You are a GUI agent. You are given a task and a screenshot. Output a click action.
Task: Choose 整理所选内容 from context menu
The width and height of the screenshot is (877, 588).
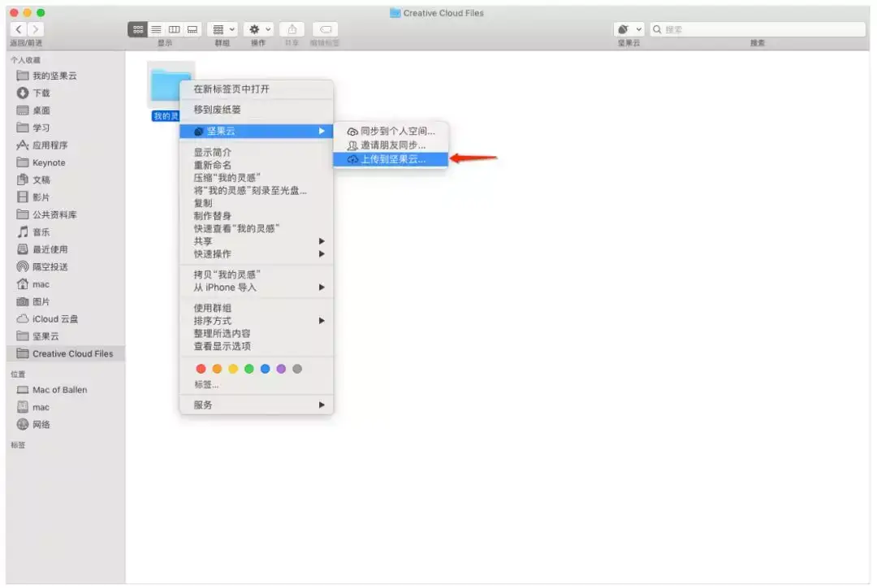point(256,334)
